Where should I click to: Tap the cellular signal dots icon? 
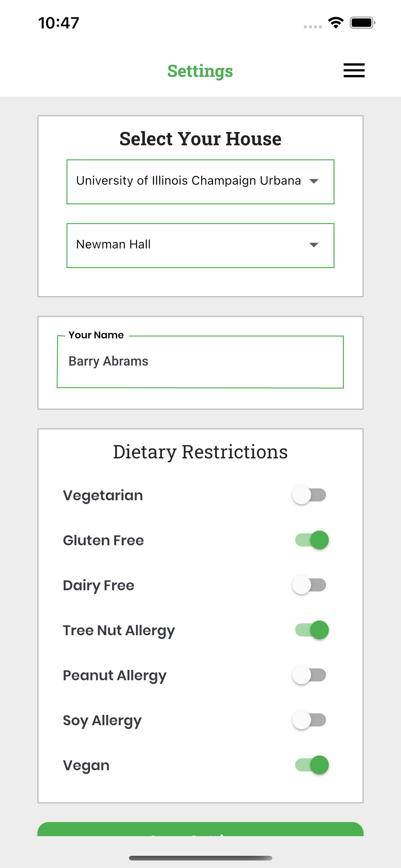click(313, 27)
